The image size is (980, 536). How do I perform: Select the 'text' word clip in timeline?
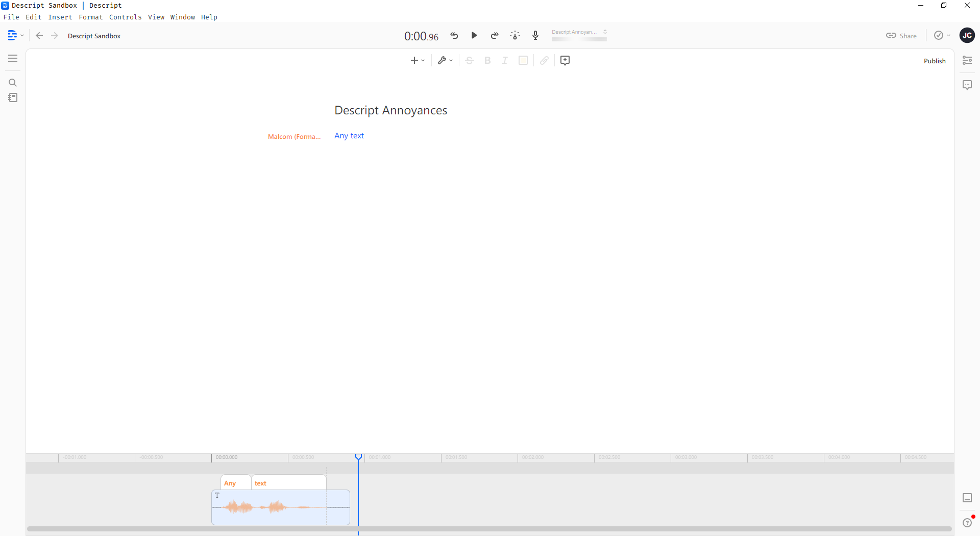pos(289,483)
